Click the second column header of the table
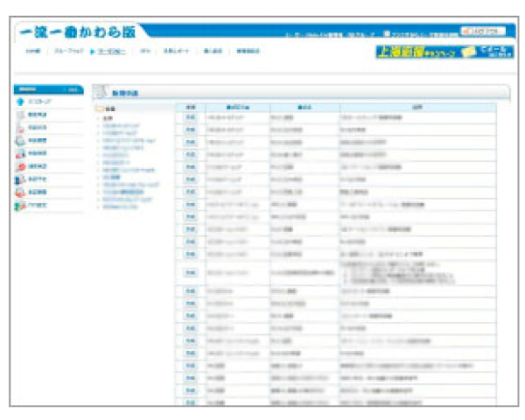Image resolution: width=525 pixels, height=420 pixels. (x=233, y=108)
